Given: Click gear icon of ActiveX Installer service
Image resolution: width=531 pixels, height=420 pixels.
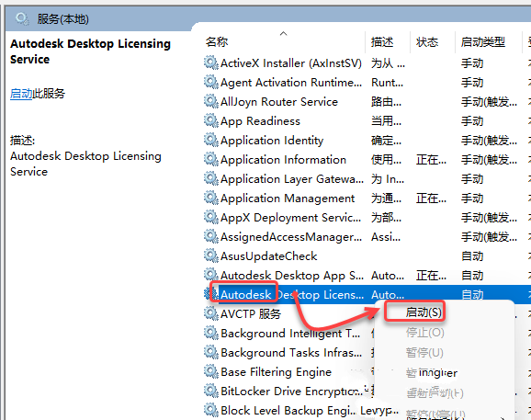Looking at the screenshot, I should 210,63.
